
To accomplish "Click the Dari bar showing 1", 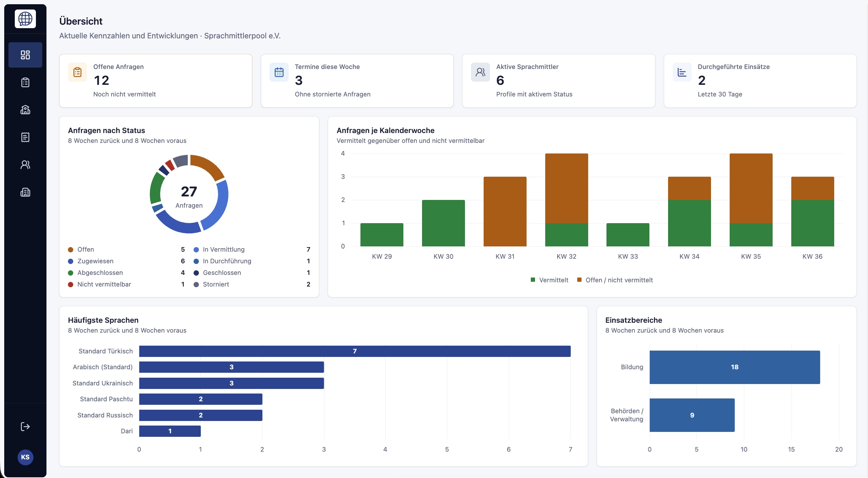I will [170, 431].
